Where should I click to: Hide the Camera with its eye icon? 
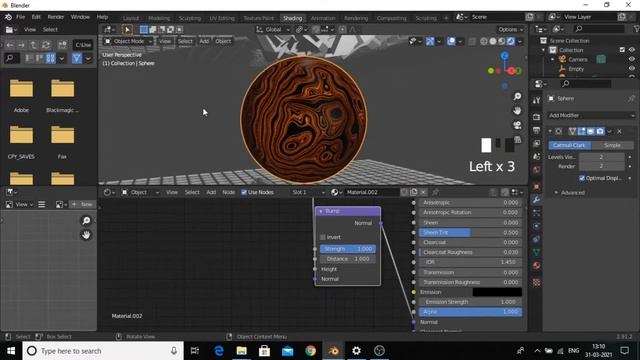click(x=631, y=59)
